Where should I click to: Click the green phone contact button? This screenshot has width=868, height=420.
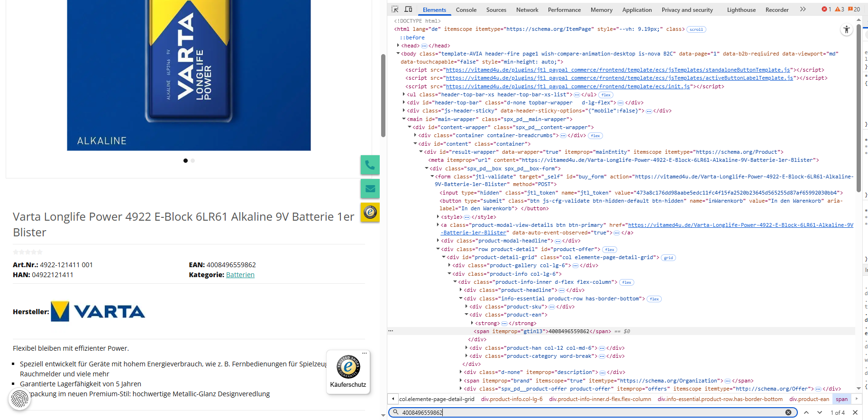[370, 165]
